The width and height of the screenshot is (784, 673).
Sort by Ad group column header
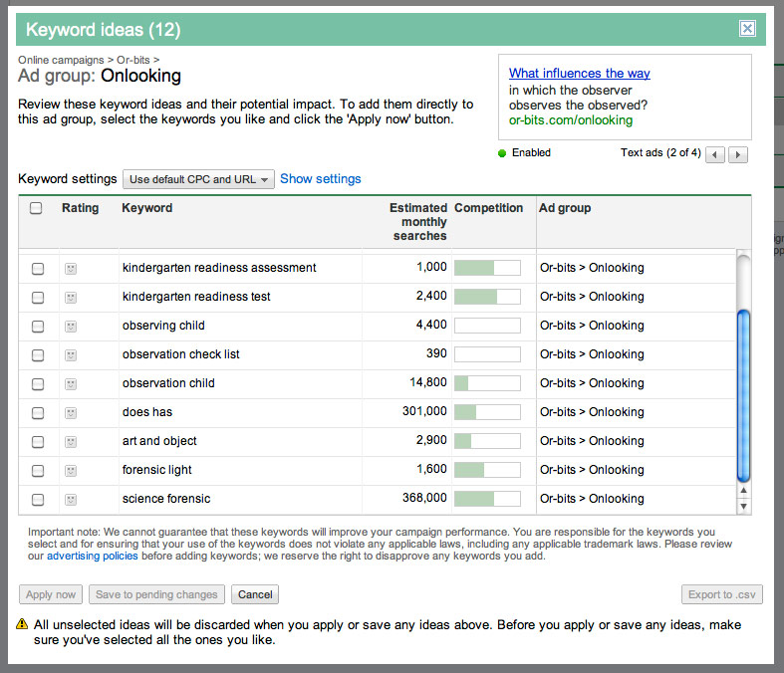(565, 208)
